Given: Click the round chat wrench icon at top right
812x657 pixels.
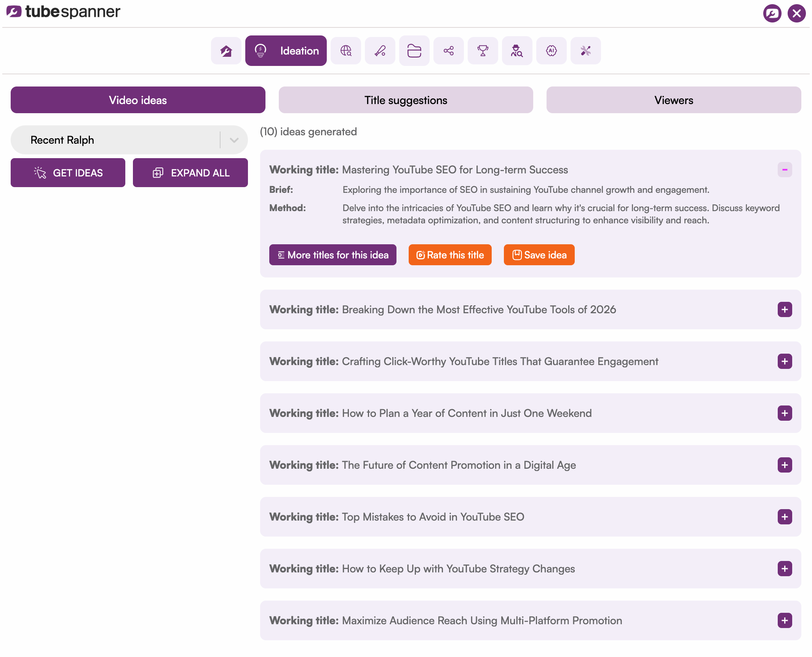Looking at the screenshot, I should click(772, 13).
